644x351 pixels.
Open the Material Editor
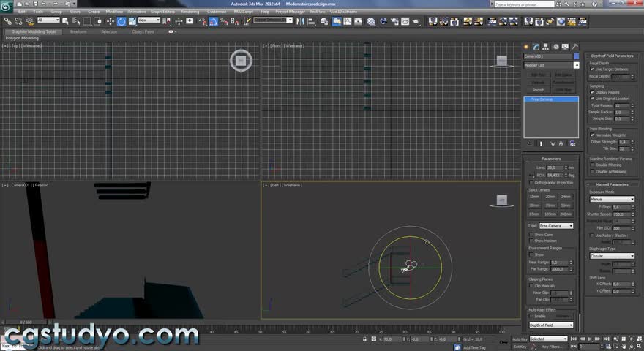coord(371,21)
